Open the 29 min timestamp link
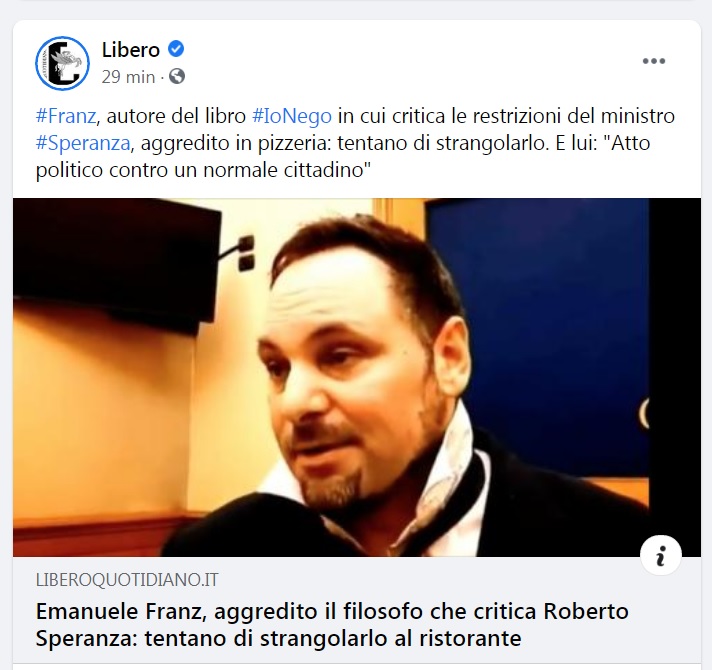The width and height of the screenshot is (712, 670). pos(128,77)
